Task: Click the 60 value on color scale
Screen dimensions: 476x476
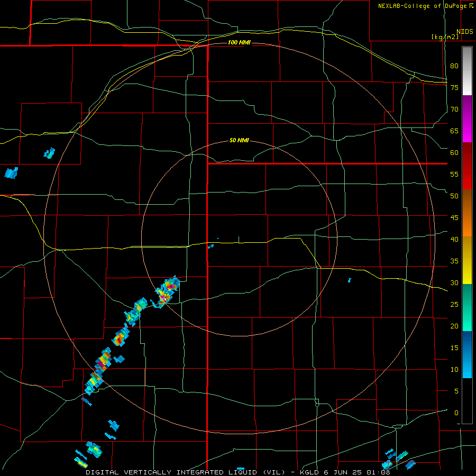Action: pos(454,153)
